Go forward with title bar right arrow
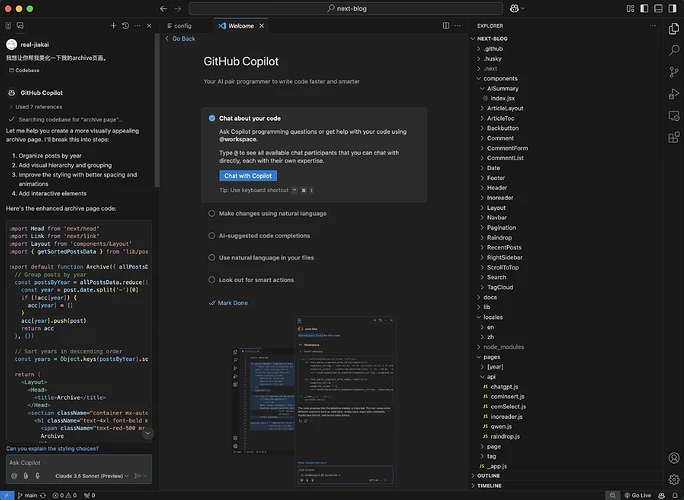 (x=178, y=8)
